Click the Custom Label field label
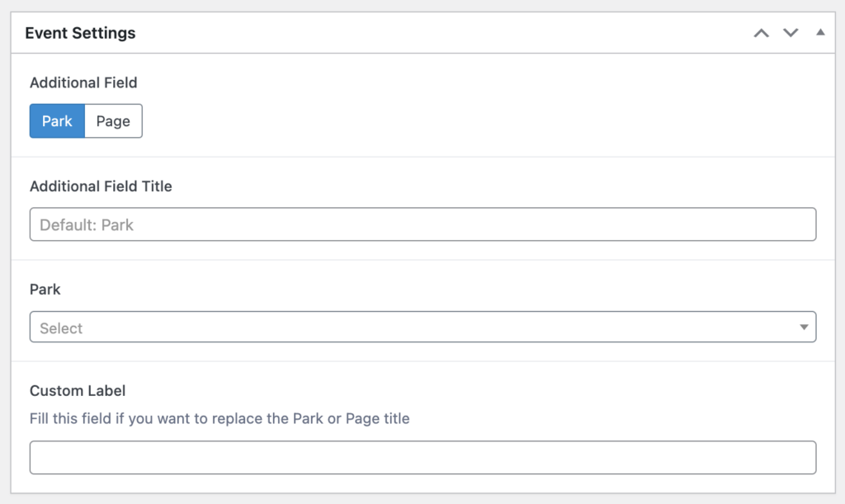Viewport: 845px width, 504px height. 78,391
